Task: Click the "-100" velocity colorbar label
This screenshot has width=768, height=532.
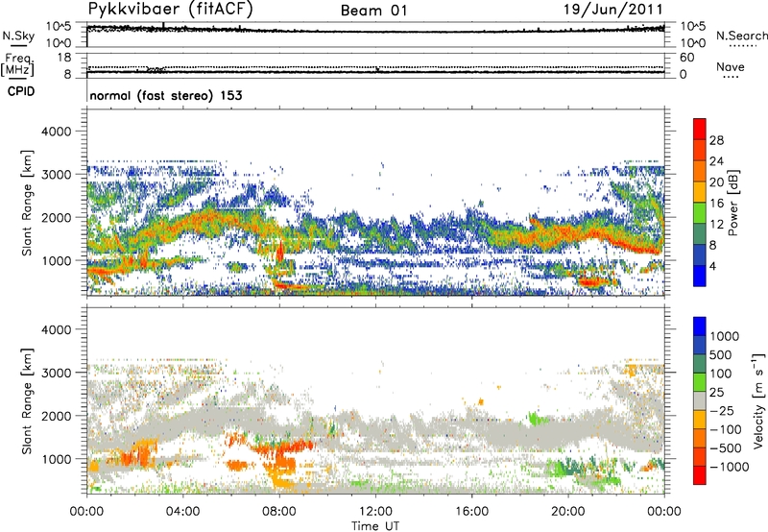Action: tap(725, 429)
